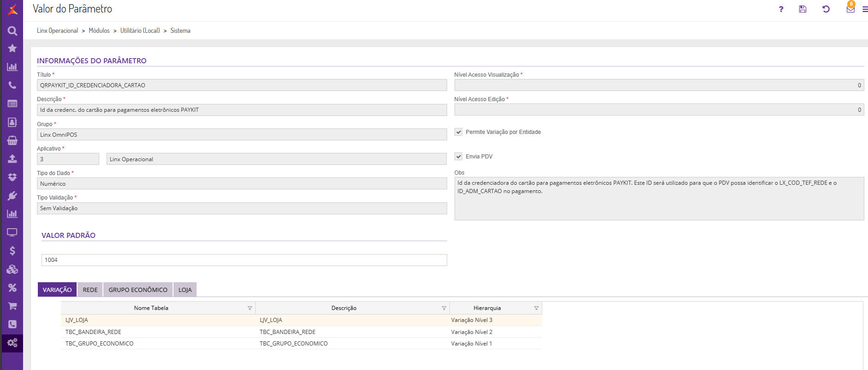Click the Valor Padrão input field

[244, 260]
